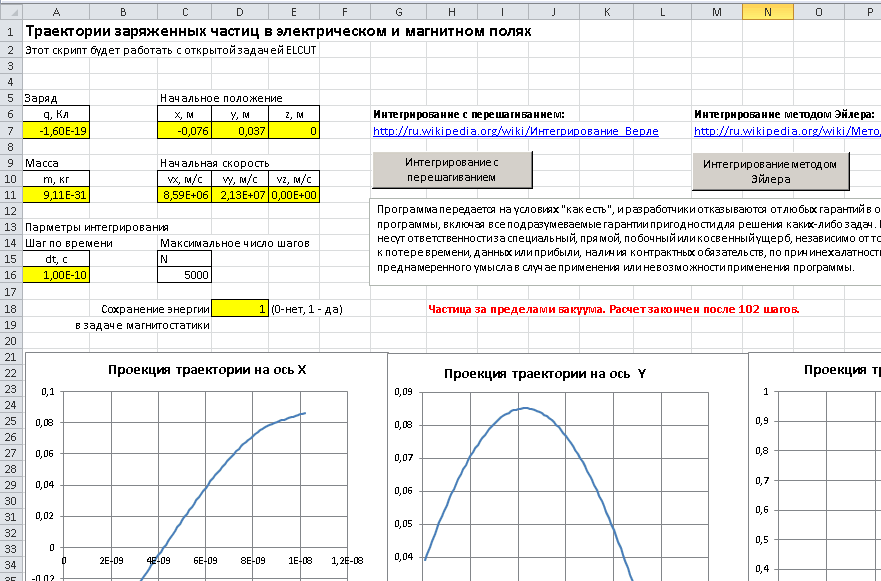Image resolution: width=881 pixels, height=581 pixels.
Task: Select the initial x position -0,076
Action: pos(185,131)
